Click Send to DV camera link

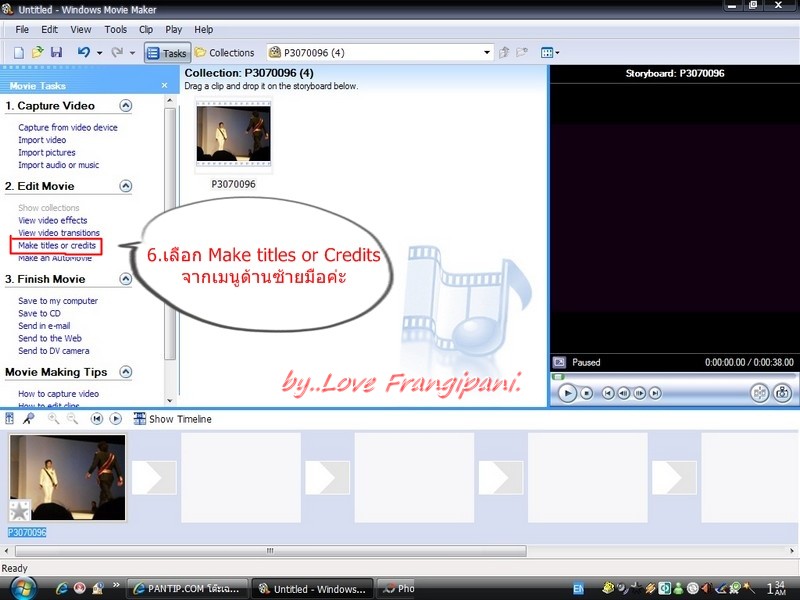pyautogui.click(x=54, y=351)
